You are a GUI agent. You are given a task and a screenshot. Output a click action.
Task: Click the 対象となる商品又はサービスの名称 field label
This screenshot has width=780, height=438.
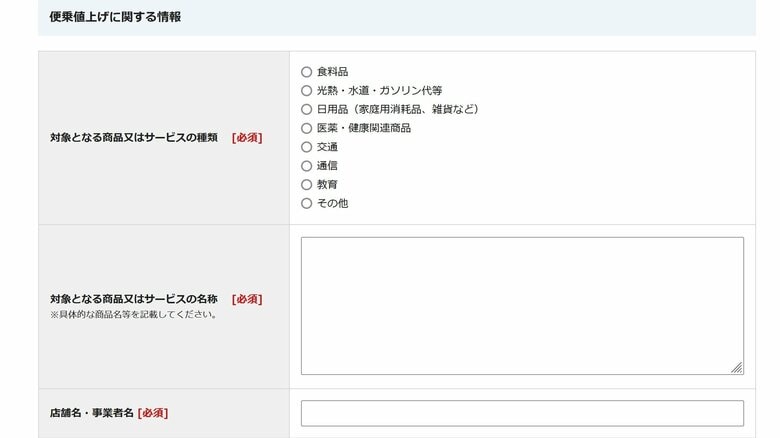(x=134, y=299)
